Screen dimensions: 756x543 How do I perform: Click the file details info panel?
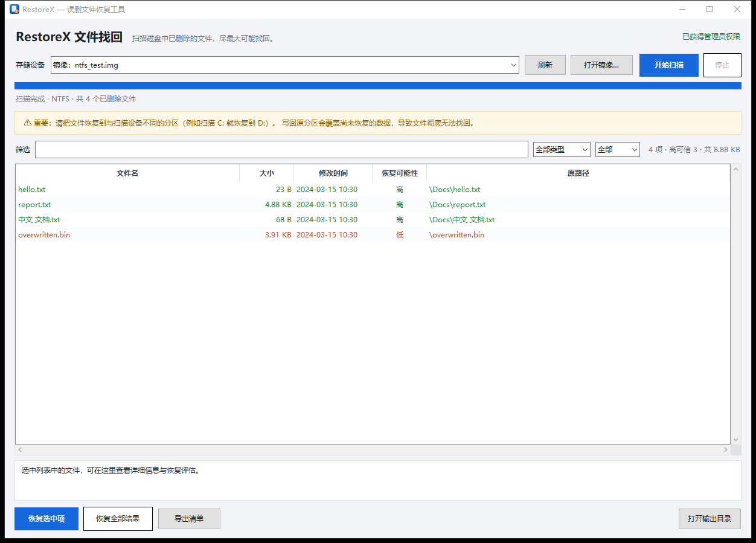pos(378,481)
